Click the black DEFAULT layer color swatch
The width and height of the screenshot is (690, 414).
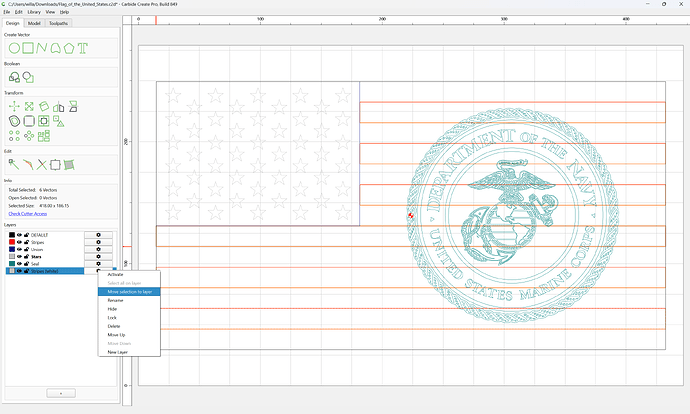(12, 235)
